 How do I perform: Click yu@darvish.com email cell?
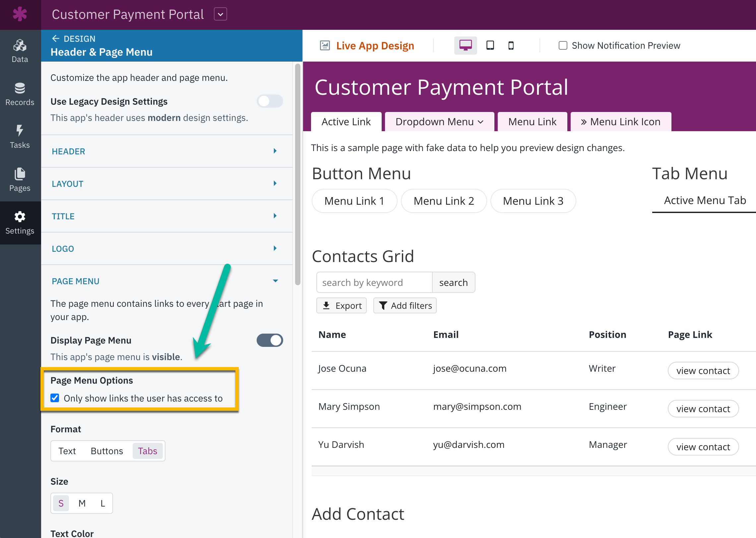(469, 445)
